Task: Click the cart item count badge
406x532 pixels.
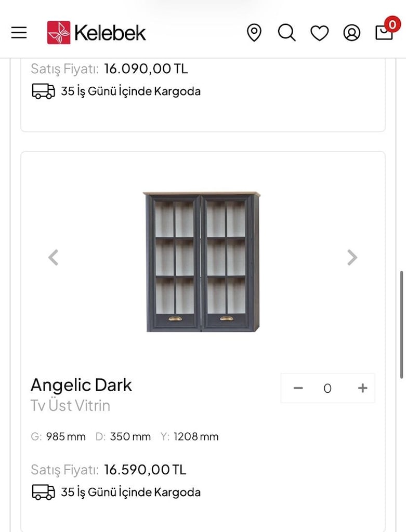Action: [392, 24]
